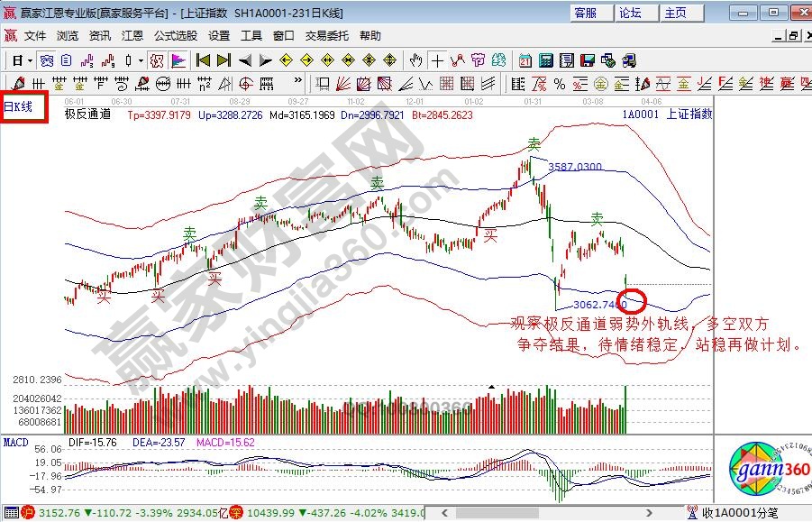Click the 日K线 period label

[x=20, y=106]
